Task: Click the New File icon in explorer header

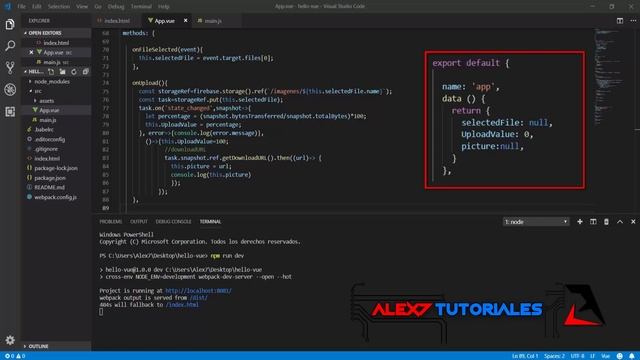Action: click(51, 72)
